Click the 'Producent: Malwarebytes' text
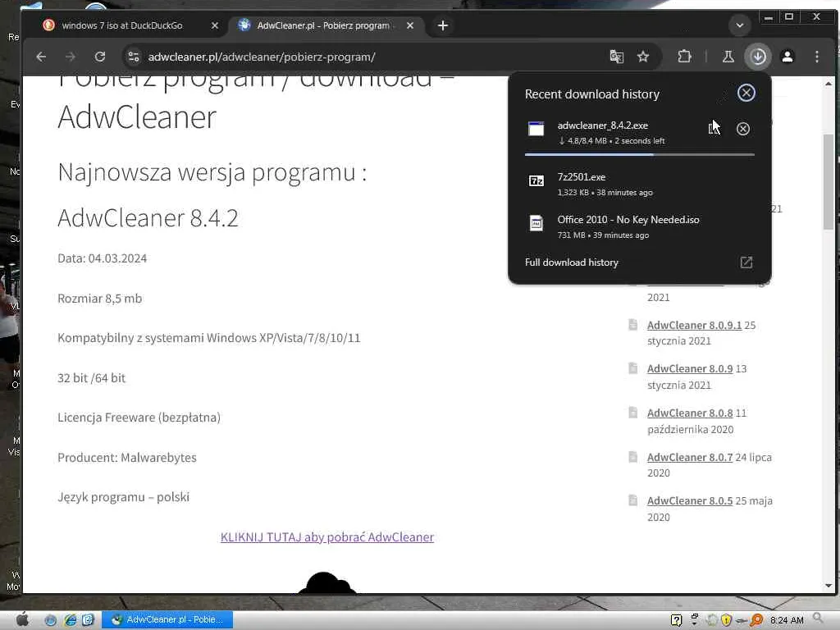The height and width of the screenshot is (630, 840). [127, 458]
